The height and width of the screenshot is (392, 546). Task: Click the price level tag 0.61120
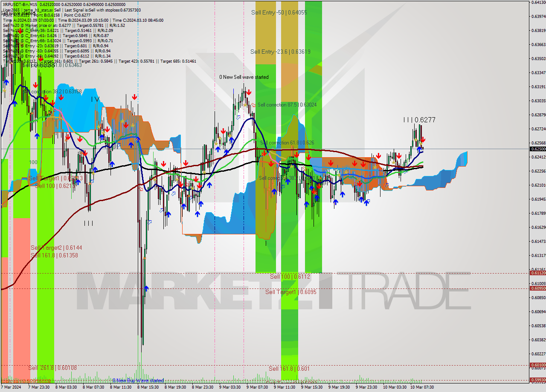(537, 273)
